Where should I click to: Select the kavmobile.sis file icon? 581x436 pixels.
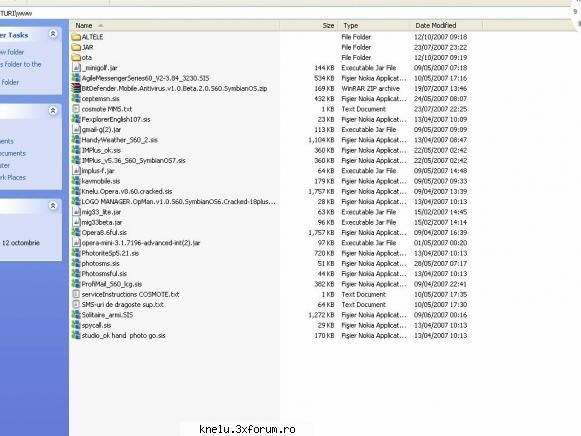click(76, 181)
